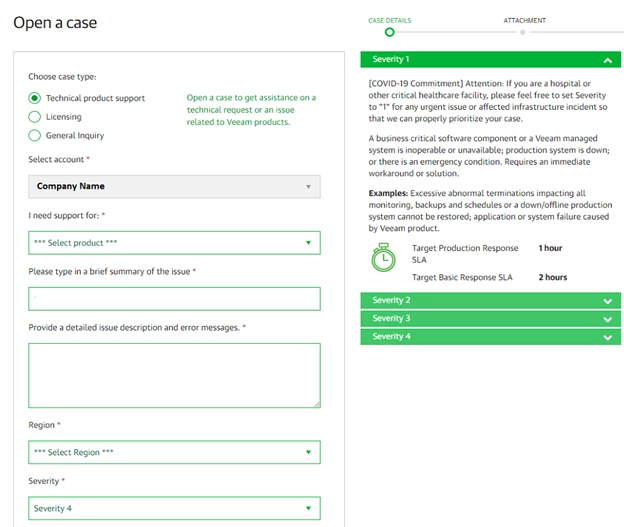
Task: Collapse the Severity 1 panel chevron
Action: [x=607, y=61]
